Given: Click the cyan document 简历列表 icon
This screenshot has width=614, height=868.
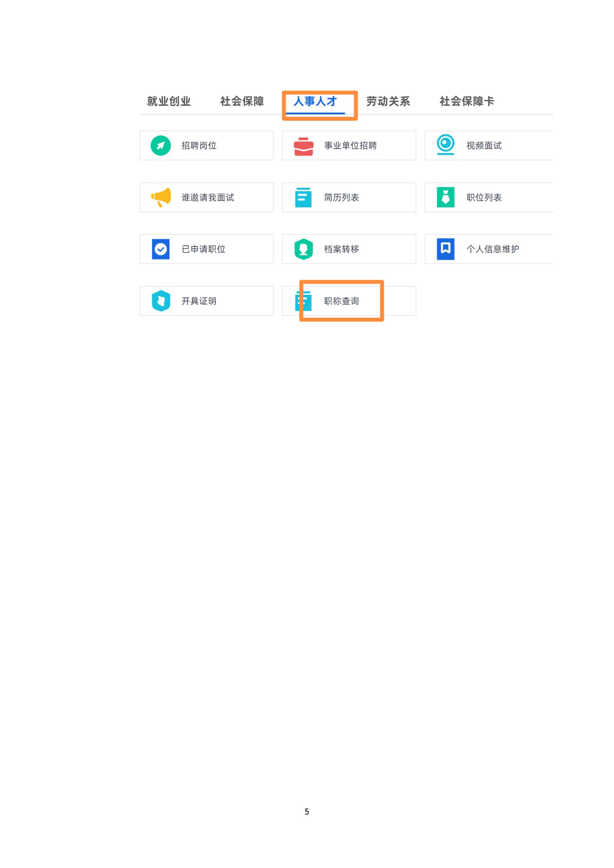Looking at the screenshot, I should 303,198.
